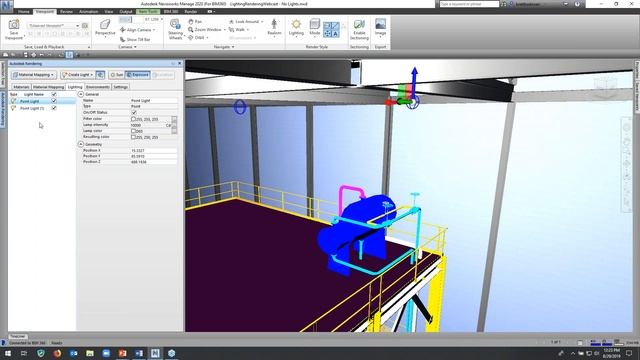
Task: Open the Create Light dropdown
Action: pyautogui.click(x=78, y=75)
